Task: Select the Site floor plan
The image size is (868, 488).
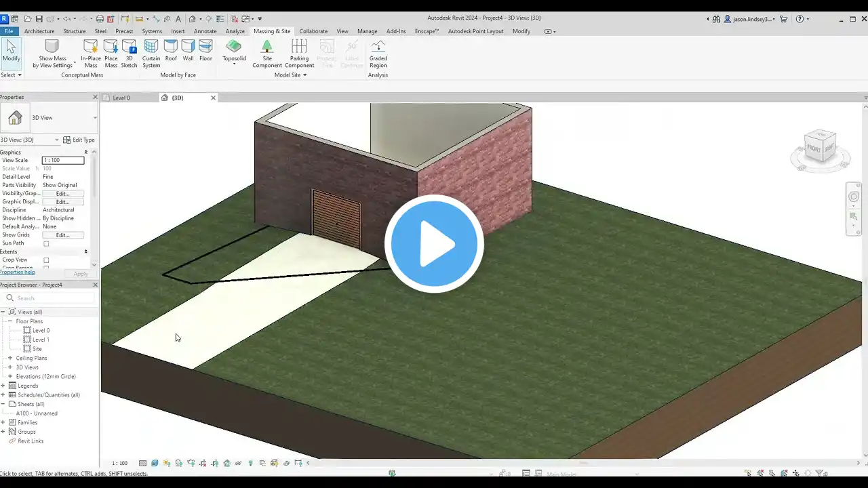Action: (x=37, y=349)
